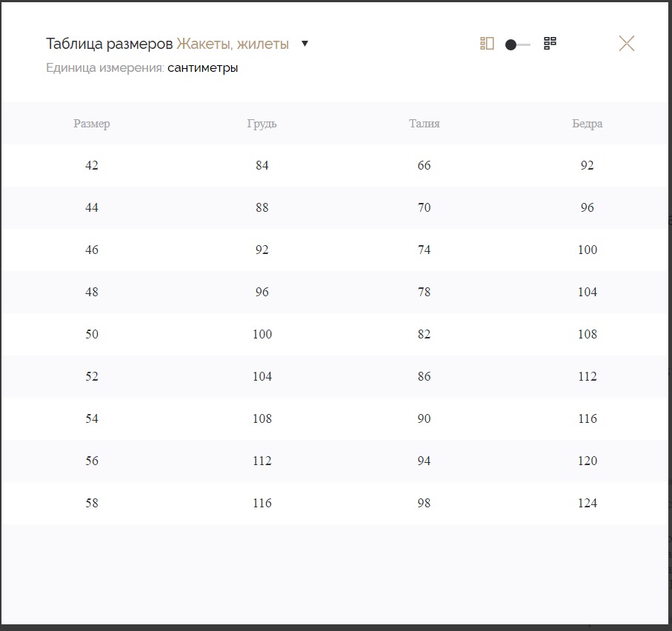The image size is (672, 631).
Task: Click the 'Грудь' column header
Action: [x=262, y=124]
